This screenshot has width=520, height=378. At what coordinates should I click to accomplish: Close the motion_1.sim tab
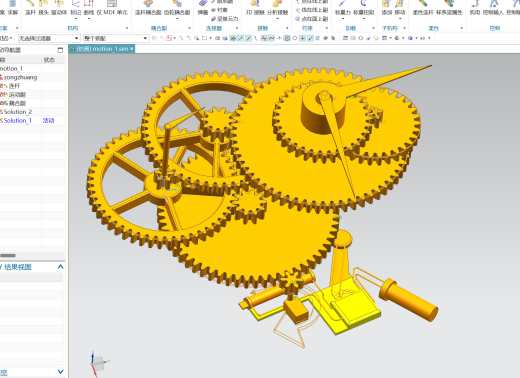pos(132,49)
